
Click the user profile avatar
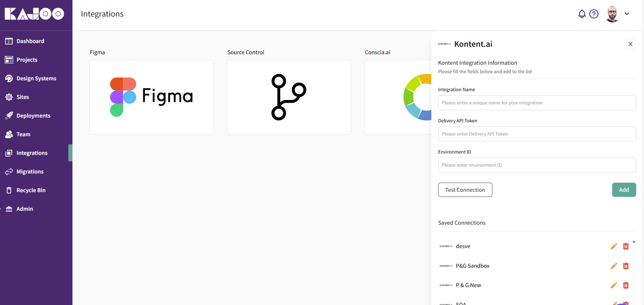(612, 14)
